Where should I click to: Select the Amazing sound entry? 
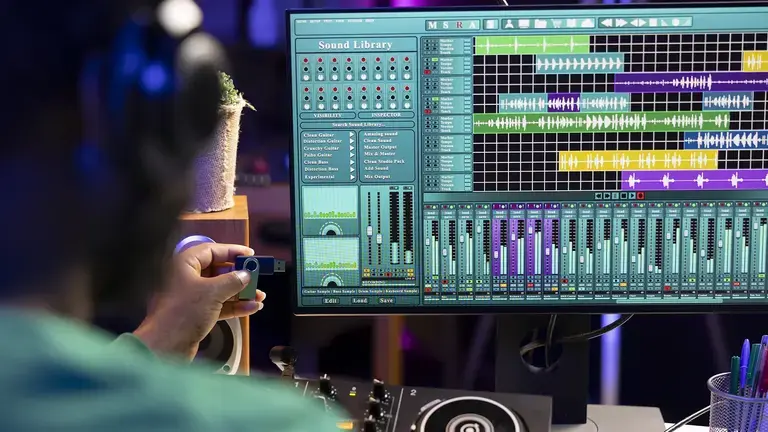(381, 134)
